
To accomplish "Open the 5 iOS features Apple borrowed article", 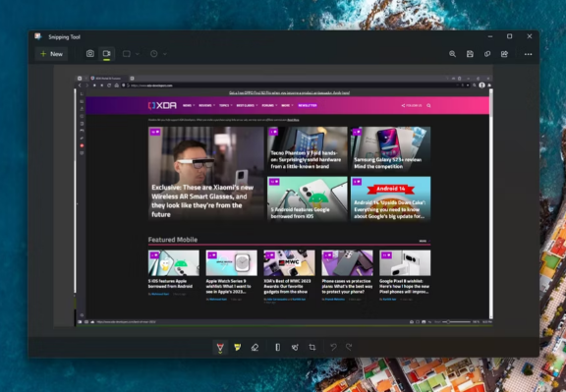I will tap(174, 273).
